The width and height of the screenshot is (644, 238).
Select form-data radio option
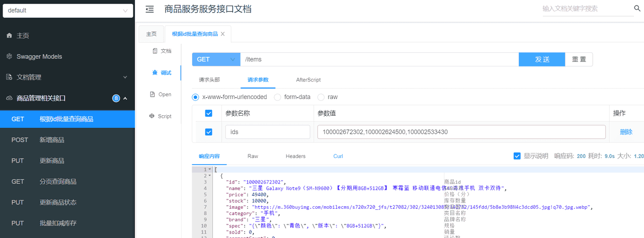[x=277, y=97]
